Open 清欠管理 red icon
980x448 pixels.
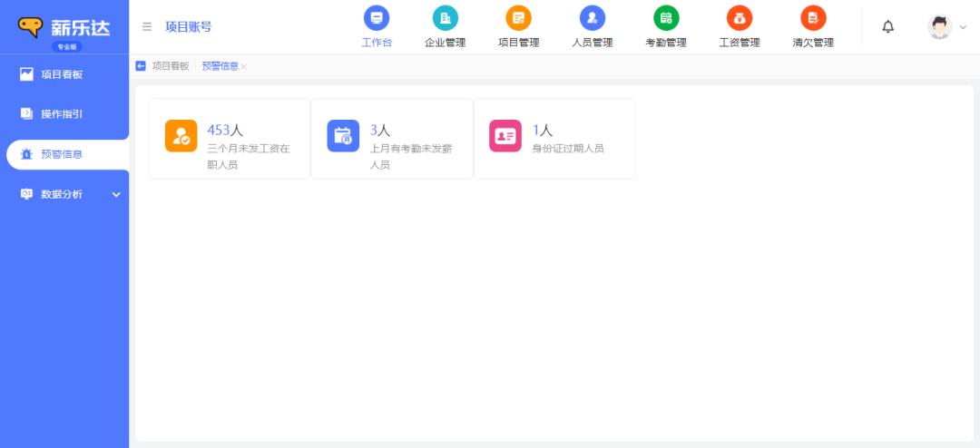(813, 17)
